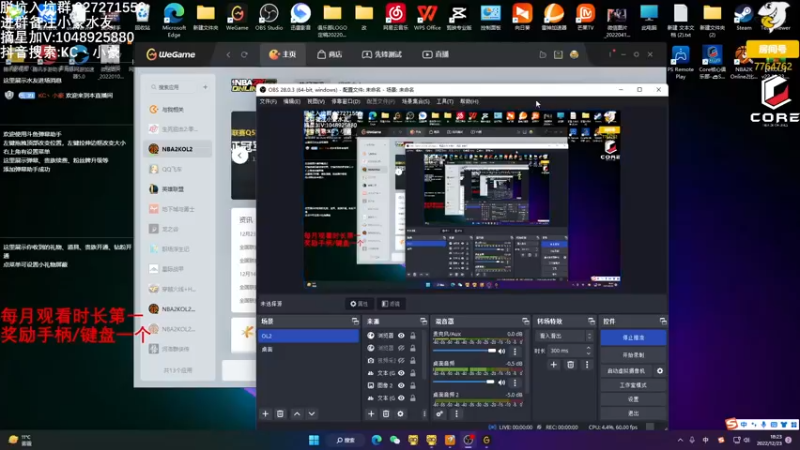Switch to WeGame Live streaming tab

435,55
